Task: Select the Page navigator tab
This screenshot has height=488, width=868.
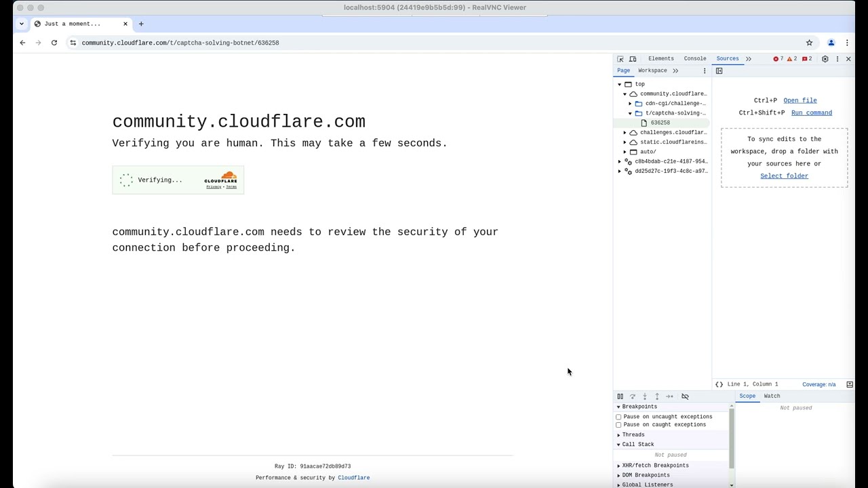Action: point(623,71)
